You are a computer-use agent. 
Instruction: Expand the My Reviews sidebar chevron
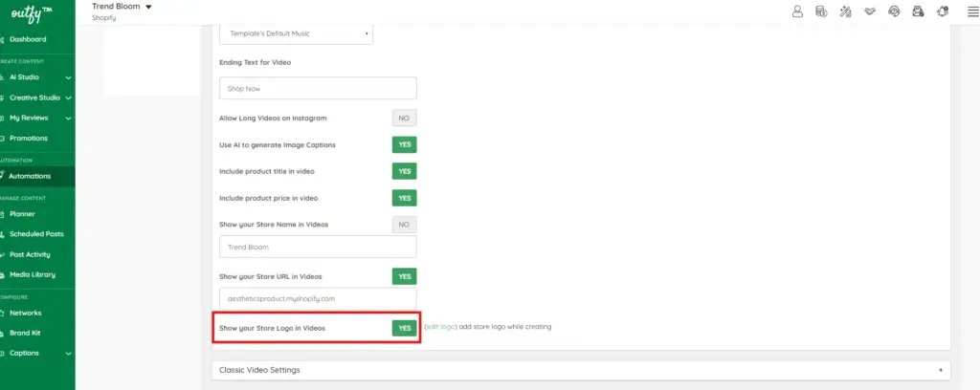[x=68, y=118]
